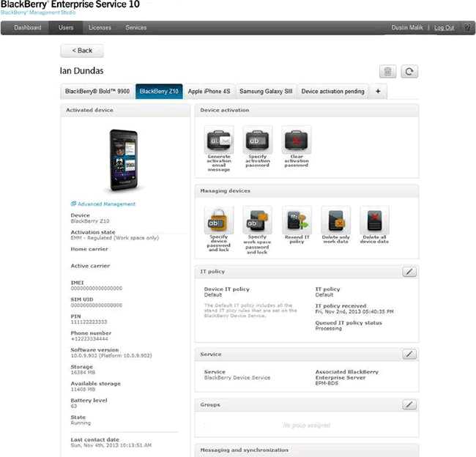Viewport: 476px width, 457px height.
Task: Click the State value Running
Action: coord(81,423)
